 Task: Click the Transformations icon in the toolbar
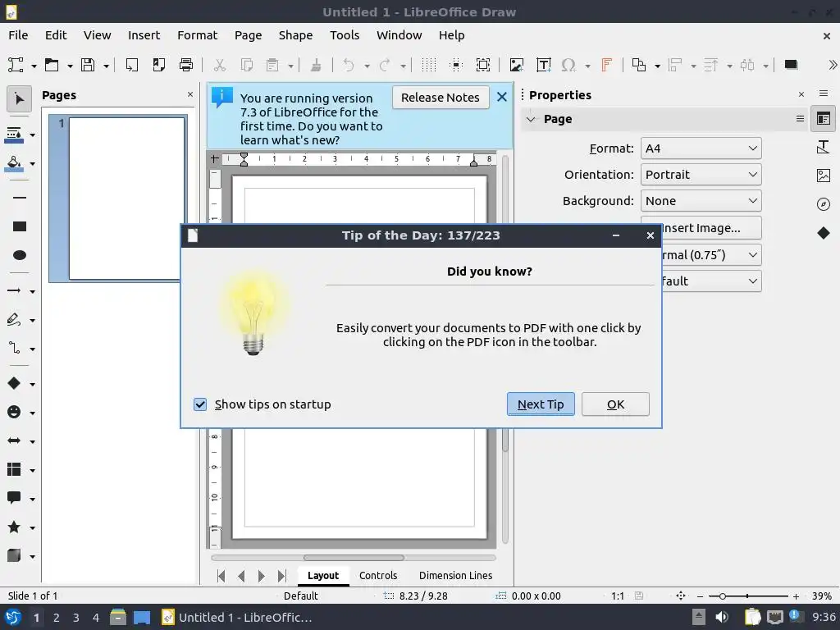coord(638,65)
